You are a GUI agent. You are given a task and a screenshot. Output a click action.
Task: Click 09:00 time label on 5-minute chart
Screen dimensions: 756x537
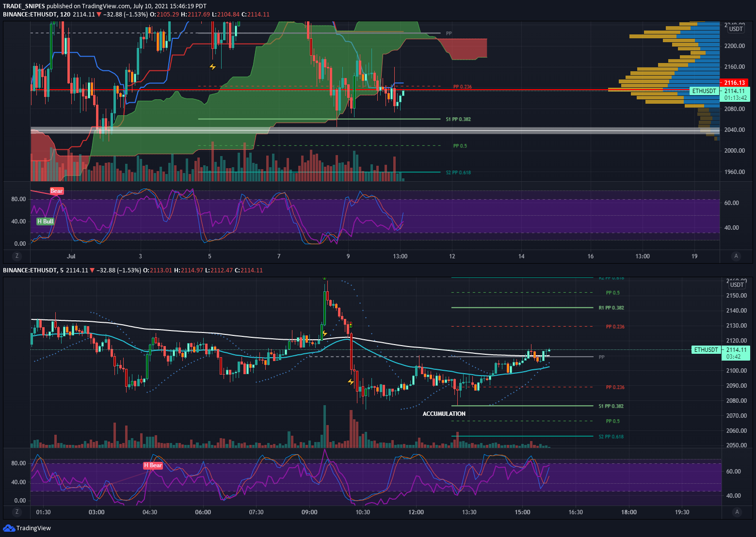(309, 512)
